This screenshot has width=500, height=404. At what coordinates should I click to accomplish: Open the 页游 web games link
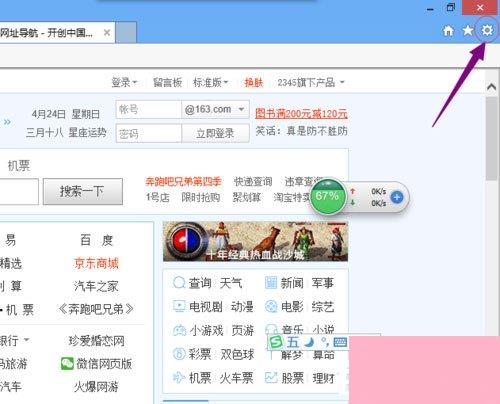[243, 331]
